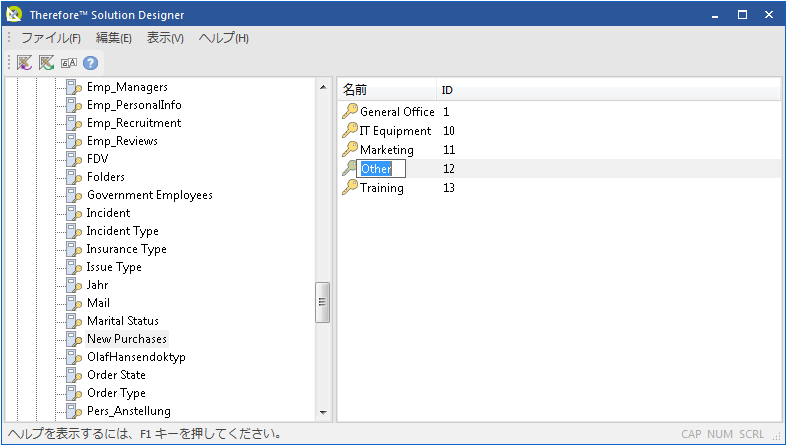Select the Emp_Reviews tree item label

[122, 141]
